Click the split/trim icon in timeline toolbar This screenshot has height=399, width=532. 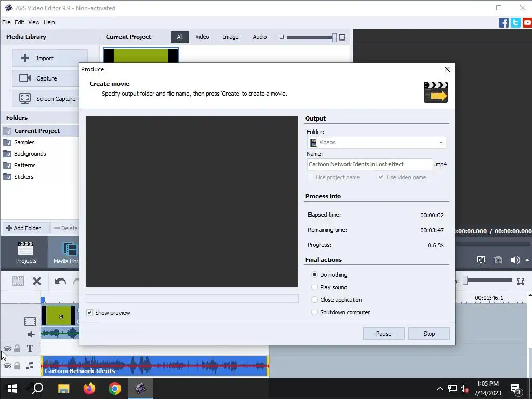[18, 281]
